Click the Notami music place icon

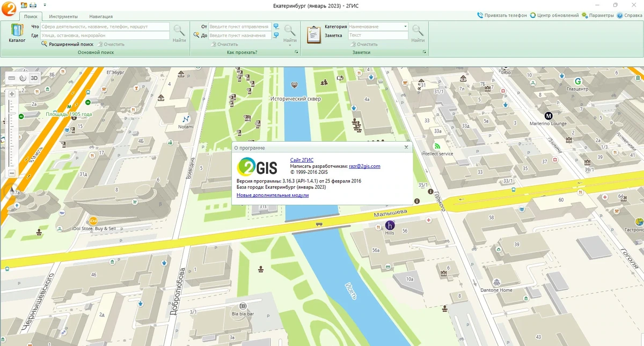[186, 119]
